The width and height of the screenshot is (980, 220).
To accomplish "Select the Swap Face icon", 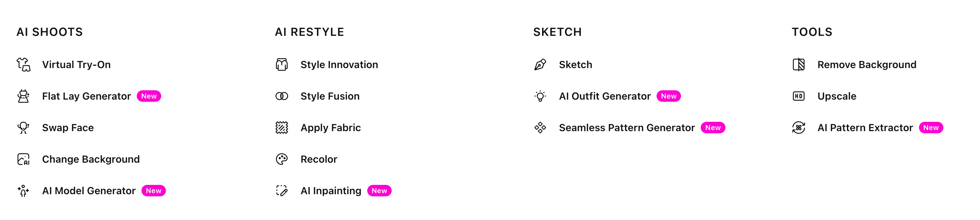I will click(x=23, y=128).
